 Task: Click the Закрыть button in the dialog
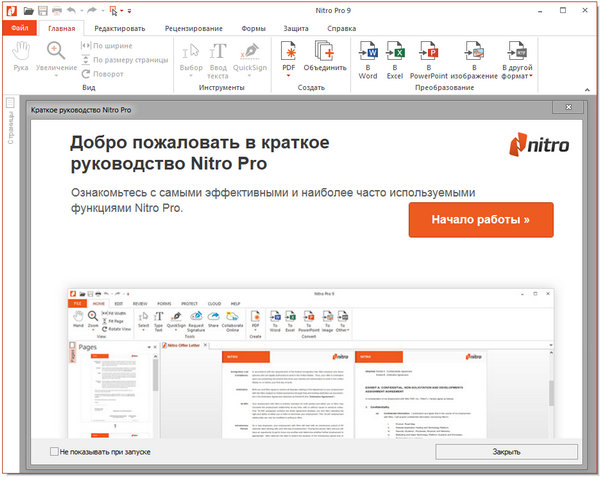506,452
